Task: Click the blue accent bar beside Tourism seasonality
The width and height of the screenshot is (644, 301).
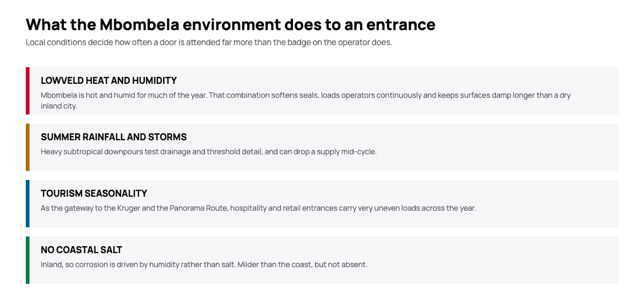Action: click(27, 204)
